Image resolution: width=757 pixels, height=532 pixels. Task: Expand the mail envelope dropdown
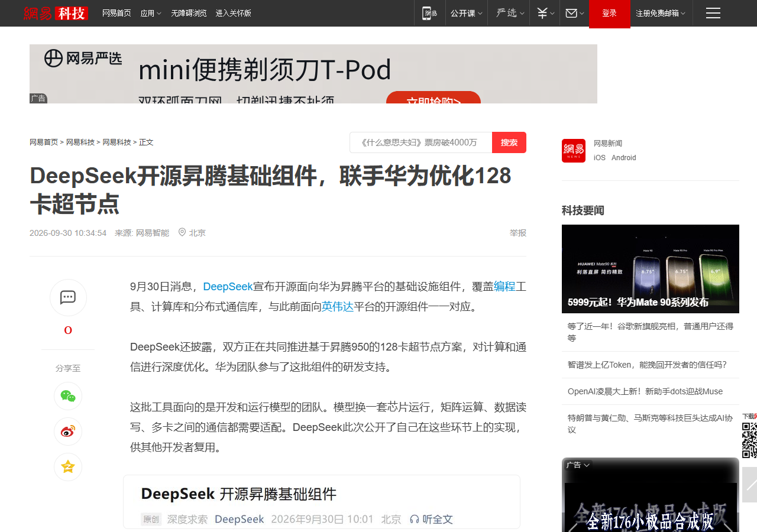(x=575, y=13)
